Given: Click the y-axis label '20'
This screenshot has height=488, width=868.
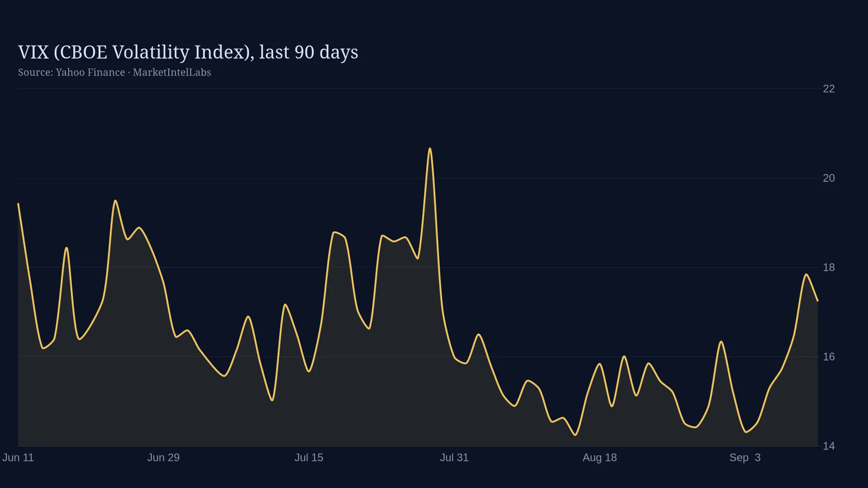Looking at the screenshot, I should 829,178.
